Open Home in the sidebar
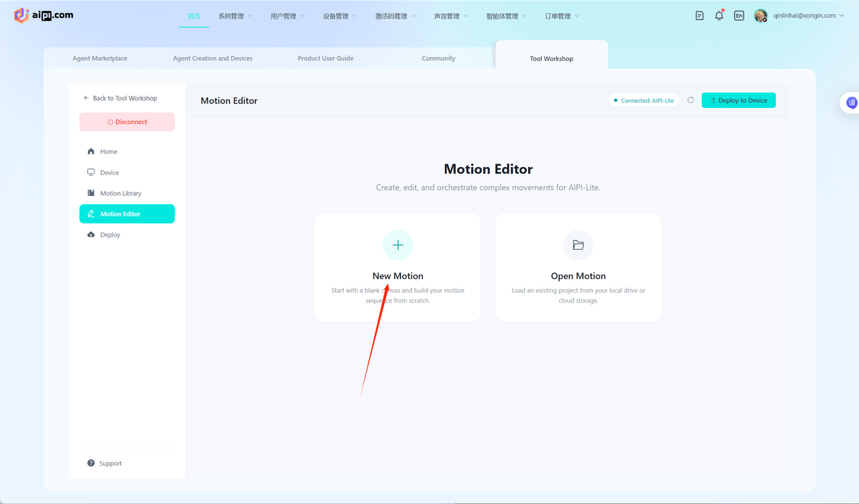859x504 pixels. pos(127,152)
